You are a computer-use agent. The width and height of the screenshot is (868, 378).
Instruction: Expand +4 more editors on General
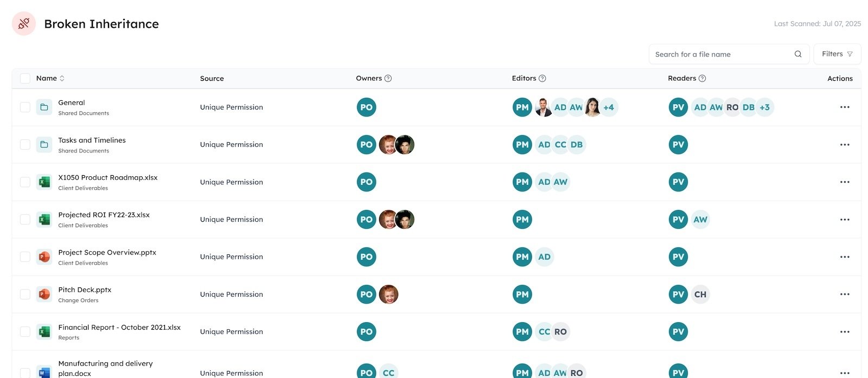[609, 107]
